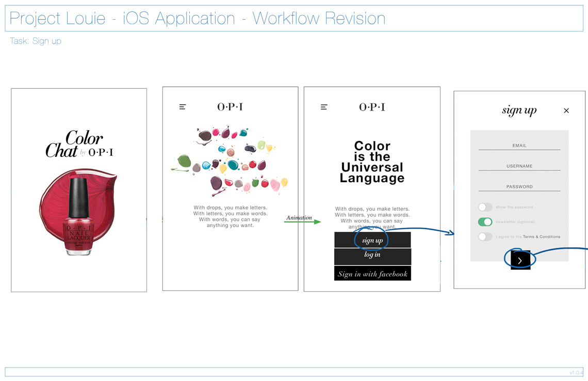Viewport: 588px width, 381px height.
Task: Click the O·P·I logo on the drops screen
Action: tap(230, 107)
